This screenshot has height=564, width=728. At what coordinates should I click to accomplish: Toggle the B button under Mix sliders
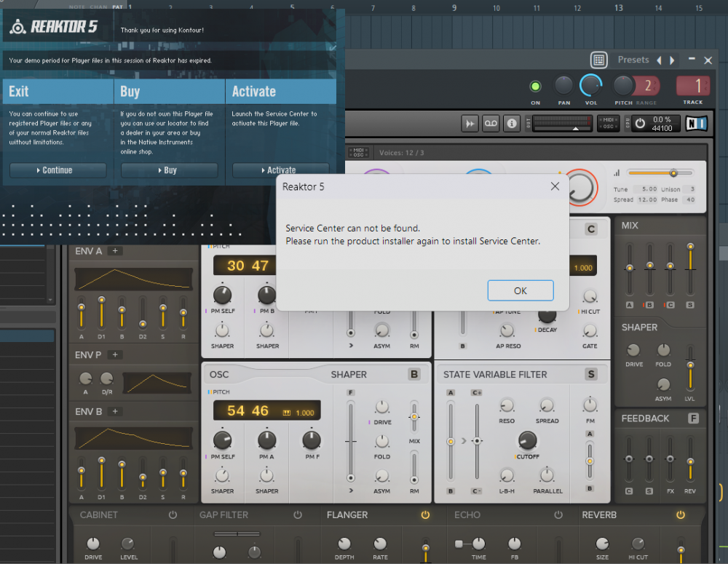pos(649,305)
